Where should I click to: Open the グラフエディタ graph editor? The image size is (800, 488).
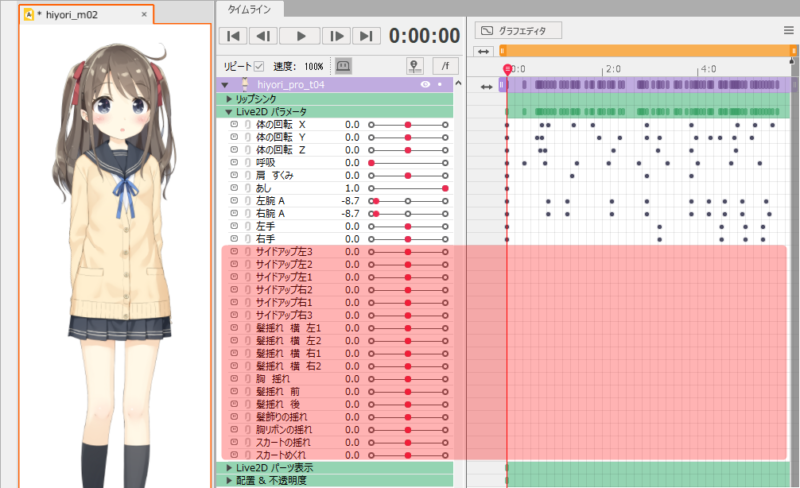[518, 31]
